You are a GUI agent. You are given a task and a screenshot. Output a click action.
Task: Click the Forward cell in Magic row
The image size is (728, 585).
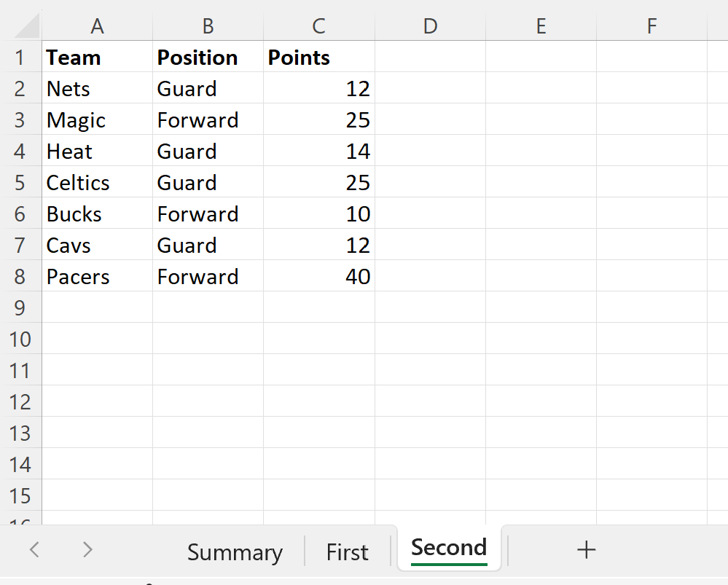(x=208, y=120)
